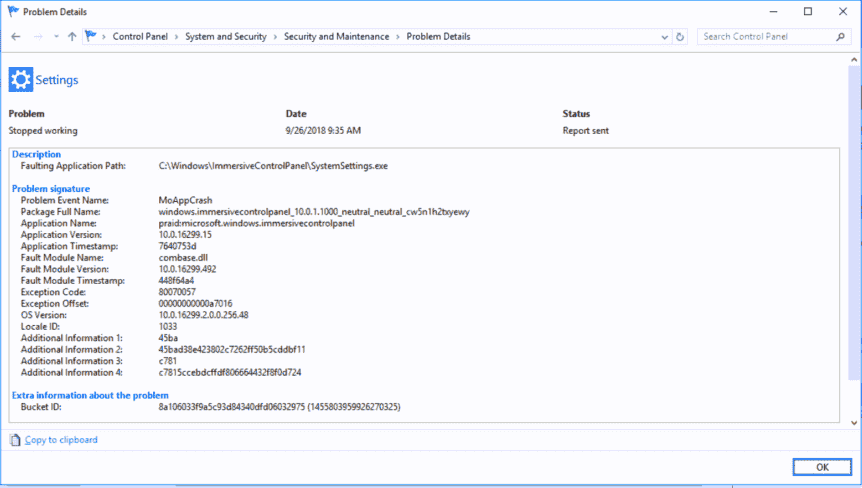Screen dimensions: 862x488
Task: Click the Settings gear icon
Action: click(21, 80)
